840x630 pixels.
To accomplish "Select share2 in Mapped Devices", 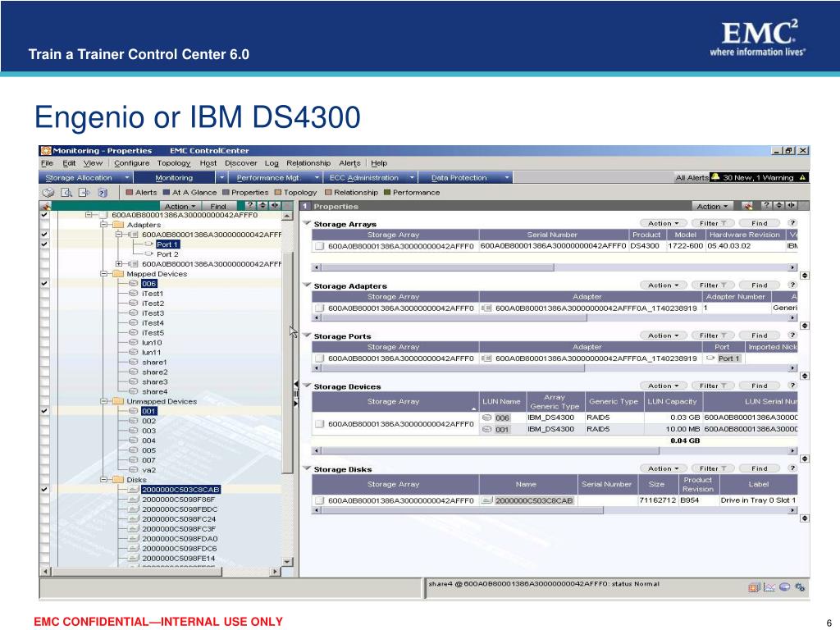I will (155, 372).
